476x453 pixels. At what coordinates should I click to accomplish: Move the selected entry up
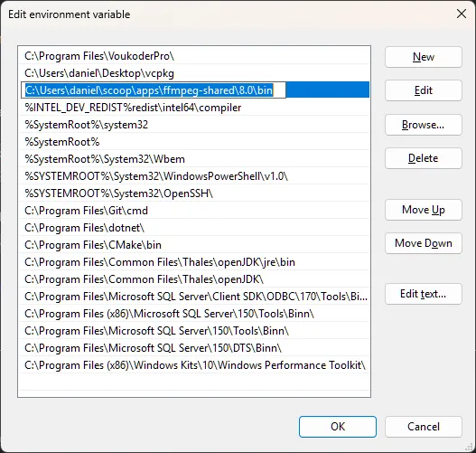point(424,210)
